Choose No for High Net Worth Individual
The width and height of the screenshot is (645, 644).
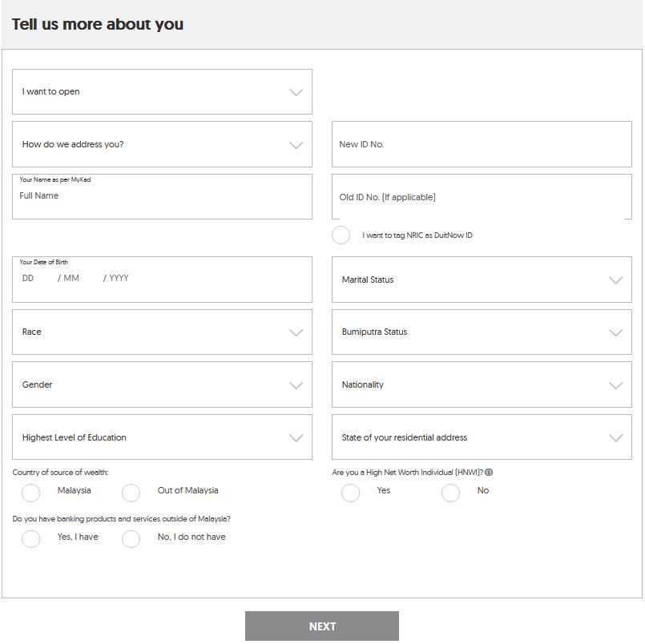tap(451, 493)
